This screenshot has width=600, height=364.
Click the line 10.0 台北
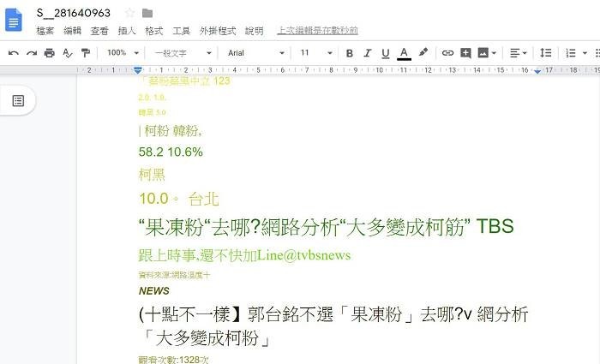coord(178,199)
